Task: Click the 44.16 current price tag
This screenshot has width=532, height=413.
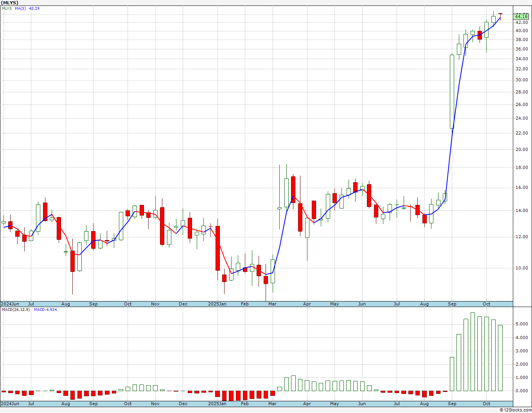Action: [521, 16]
